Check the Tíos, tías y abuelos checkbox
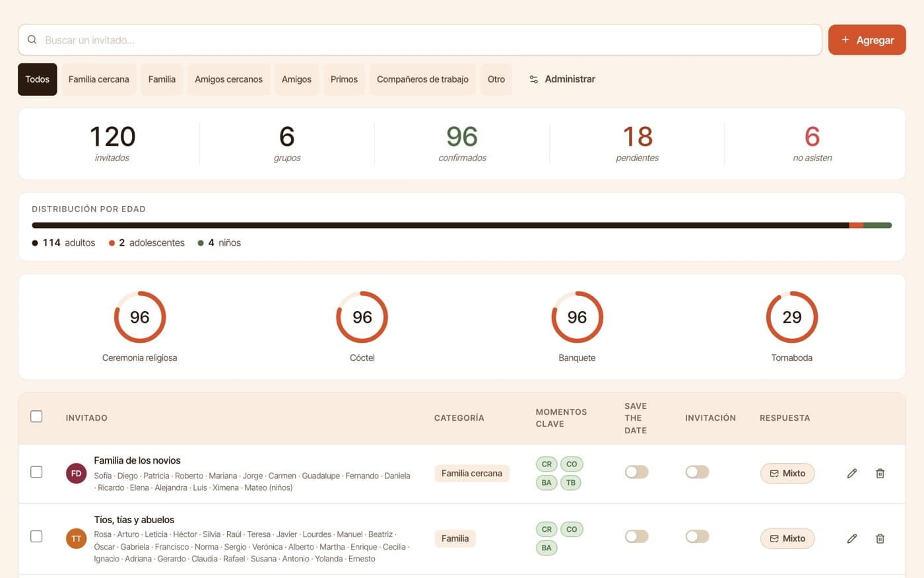The width and height of the screenshot is (924, 578). pyautogui.click(x=36, y=536)
